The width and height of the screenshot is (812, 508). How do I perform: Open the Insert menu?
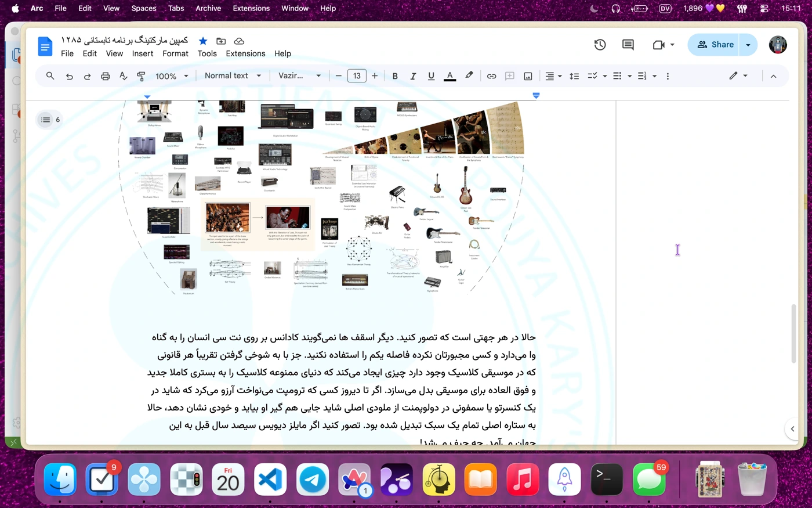[143, 53]
